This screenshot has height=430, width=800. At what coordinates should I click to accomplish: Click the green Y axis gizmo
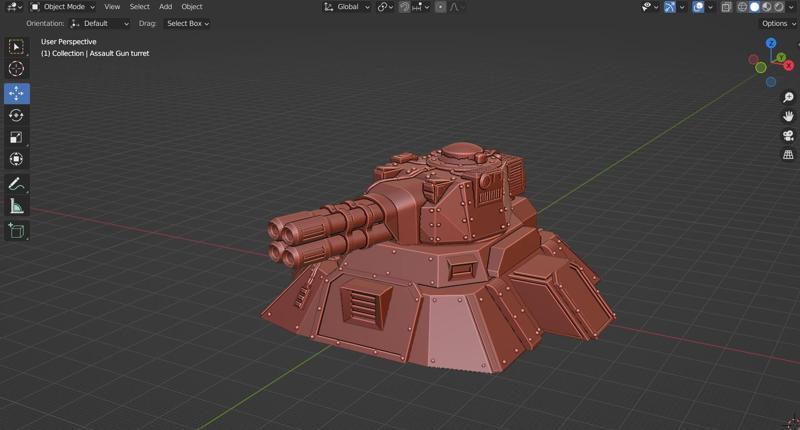[x=781, y=58]
